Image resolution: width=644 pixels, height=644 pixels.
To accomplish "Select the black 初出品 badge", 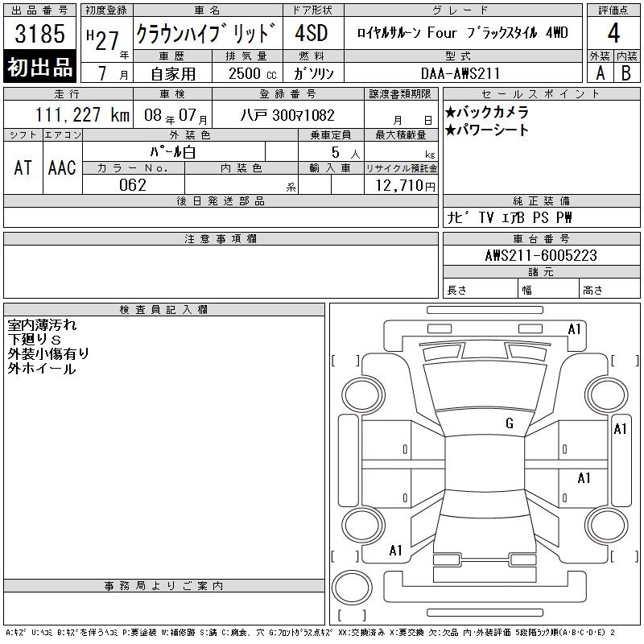I will 39,67.
